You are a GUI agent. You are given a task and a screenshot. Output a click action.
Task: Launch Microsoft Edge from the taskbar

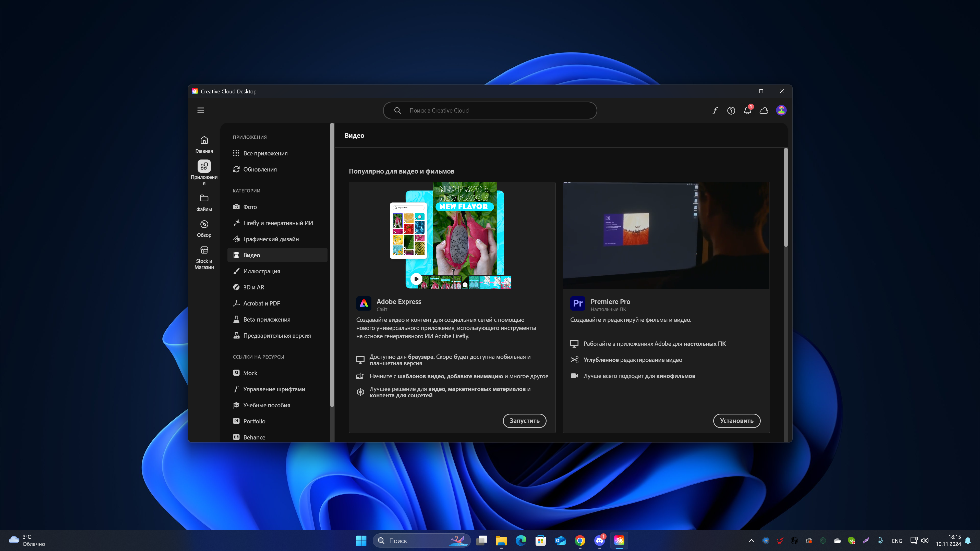click(521, 540)
